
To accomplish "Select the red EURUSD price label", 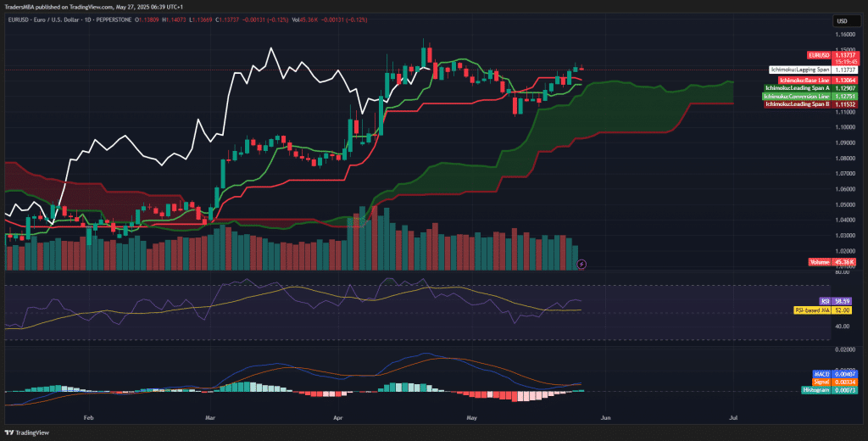I will [x=818, y=54].
